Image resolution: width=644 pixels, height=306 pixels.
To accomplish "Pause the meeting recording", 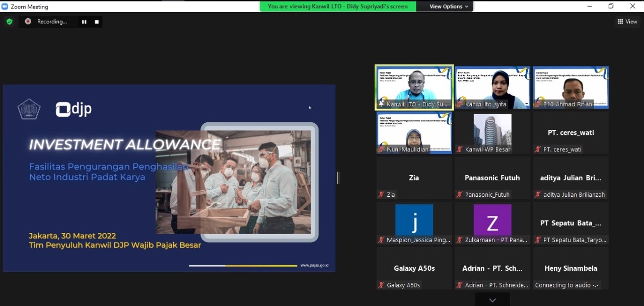I will [x=84, y=22].
